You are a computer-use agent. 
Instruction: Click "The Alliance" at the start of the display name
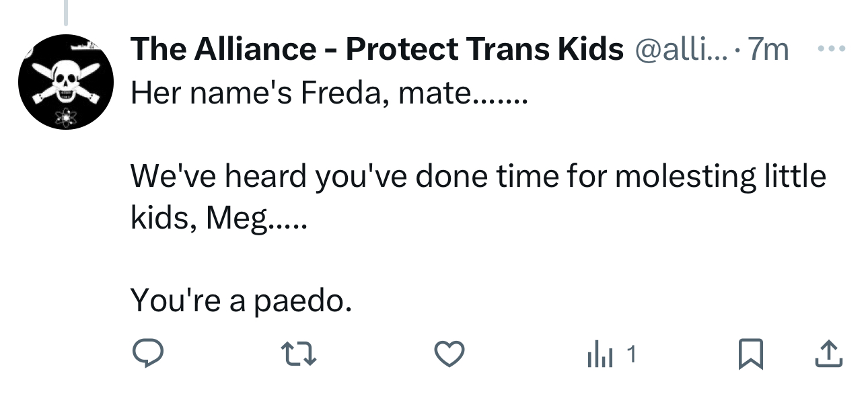tap(222, 49)
